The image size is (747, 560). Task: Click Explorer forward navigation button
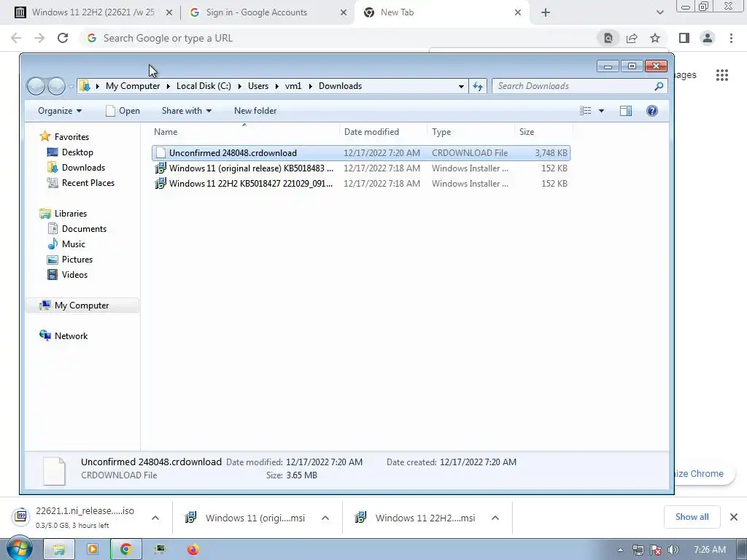[56, 86]
